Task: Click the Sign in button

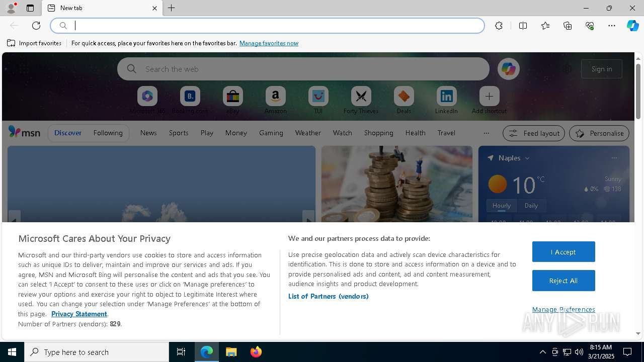Action: [x=602, y=69]
